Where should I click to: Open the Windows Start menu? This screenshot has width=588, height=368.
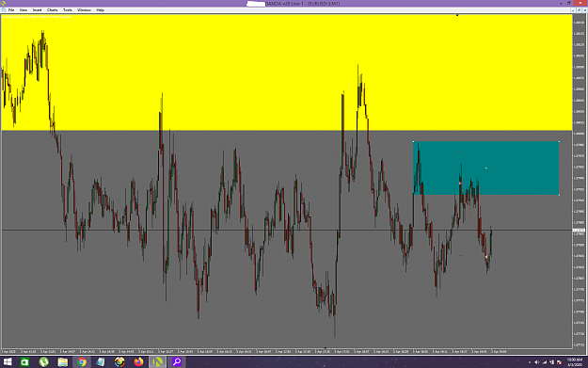click(x=8, y=362)
